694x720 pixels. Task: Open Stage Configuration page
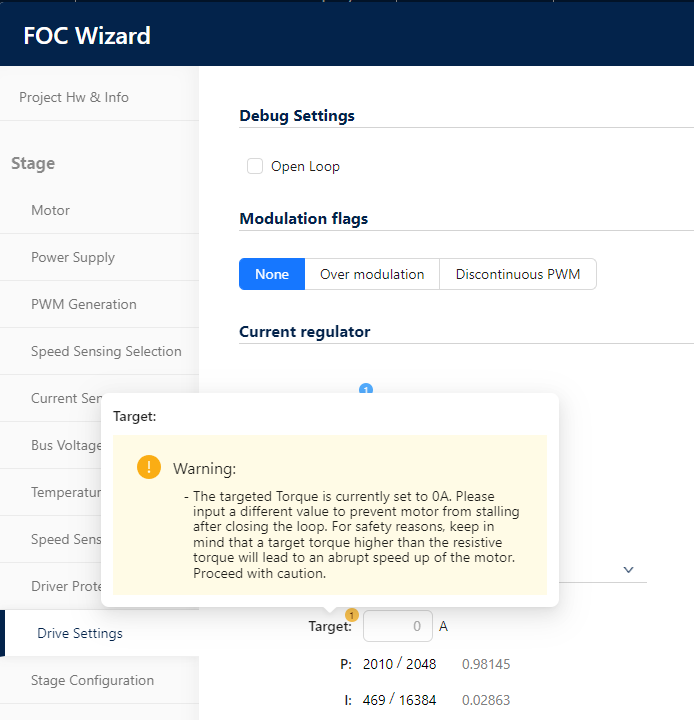(x=92, y=680)
